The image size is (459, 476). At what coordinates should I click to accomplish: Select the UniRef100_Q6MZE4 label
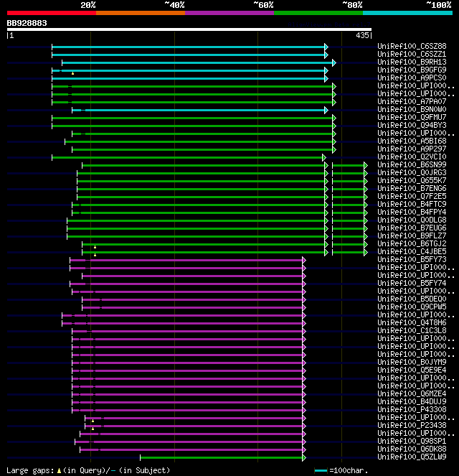(x=412, y=393)
